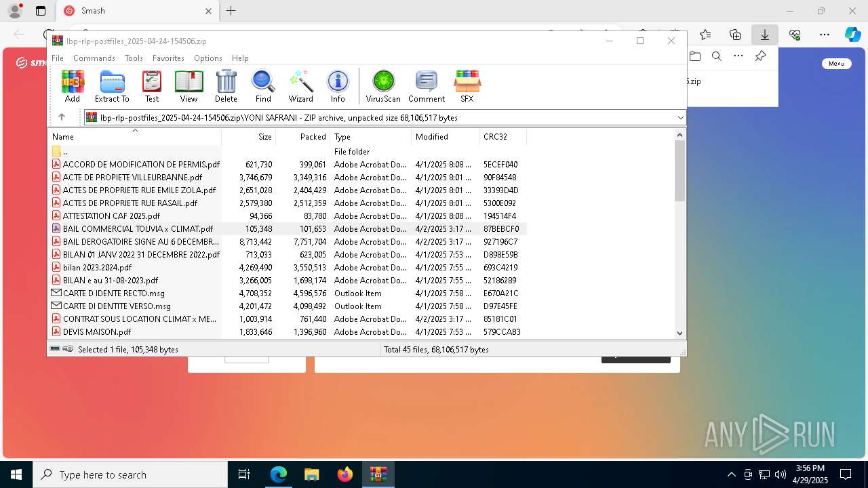Open a new browser tab
This screenshot has width=868, height=488.
tap(231, 11)
